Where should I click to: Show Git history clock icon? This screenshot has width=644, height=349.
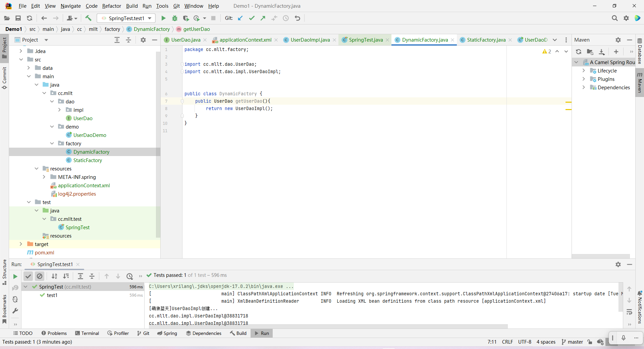coord(286,18)
